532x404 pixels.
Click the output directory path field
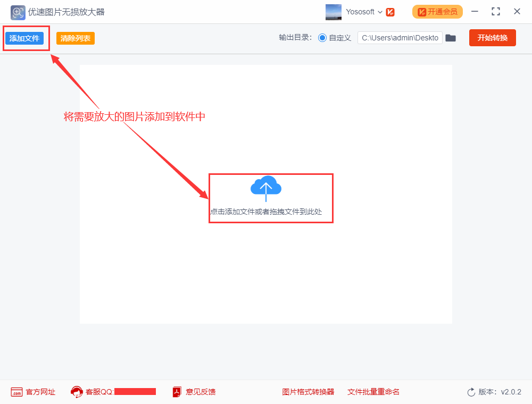(400, 38)
